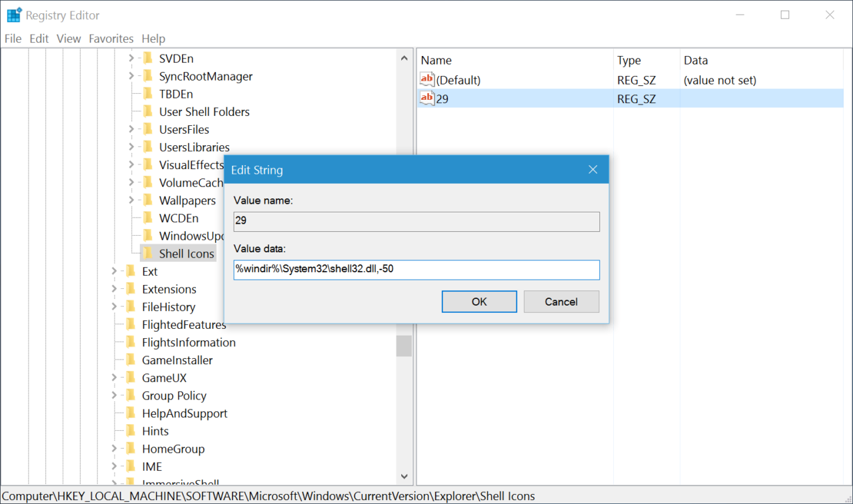
Task: Click the HomeGroup folder icon
Action: pyautogui.click(x=133, y=448)
